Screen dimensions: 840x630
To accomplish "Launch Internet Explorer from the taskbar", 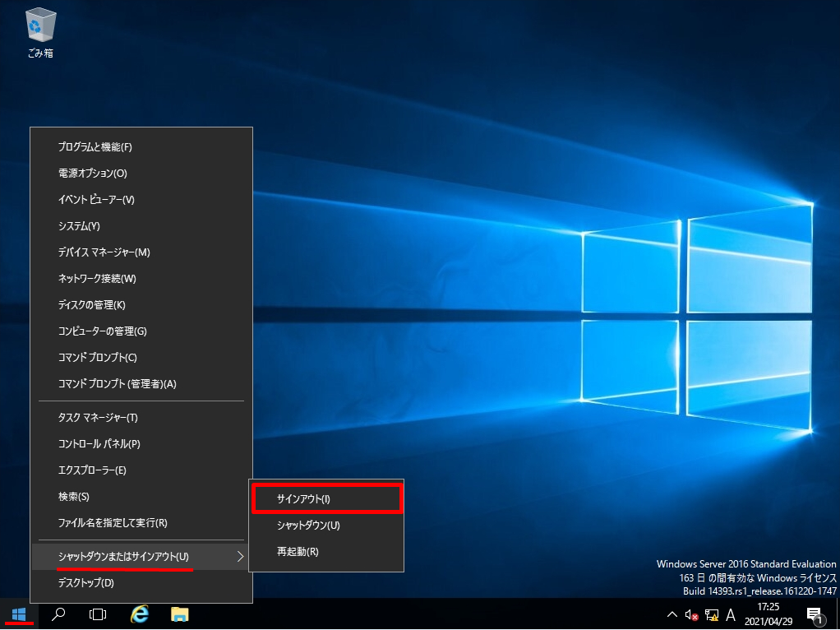I will (139, 614).
